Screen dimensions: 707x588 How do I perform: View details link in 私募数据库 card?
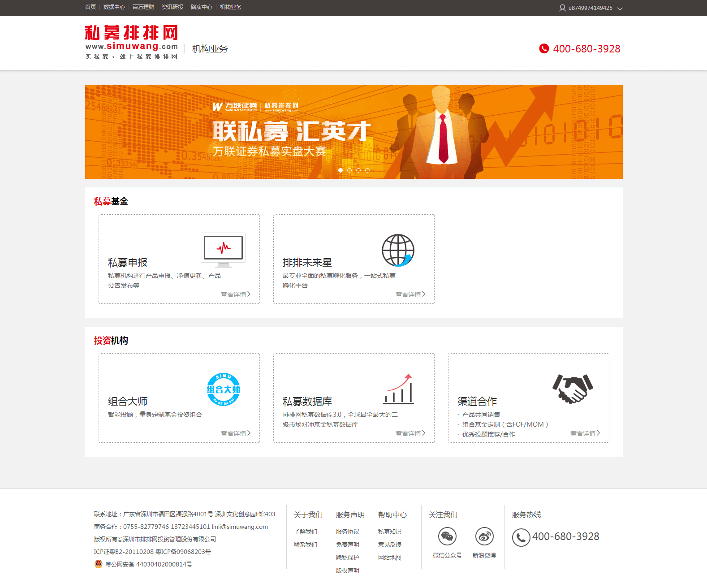click(x=408, y=433)
